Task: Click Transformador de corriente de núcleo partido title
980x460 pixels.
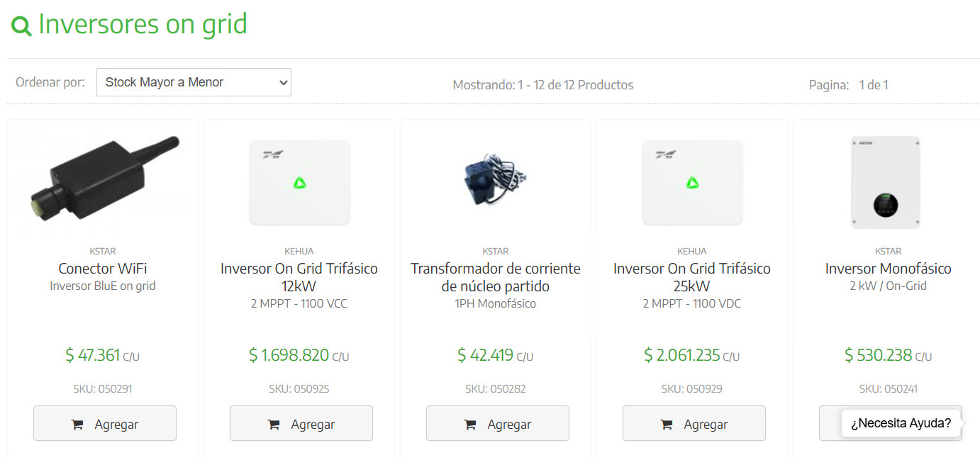Action: click(x=496, y=277)
